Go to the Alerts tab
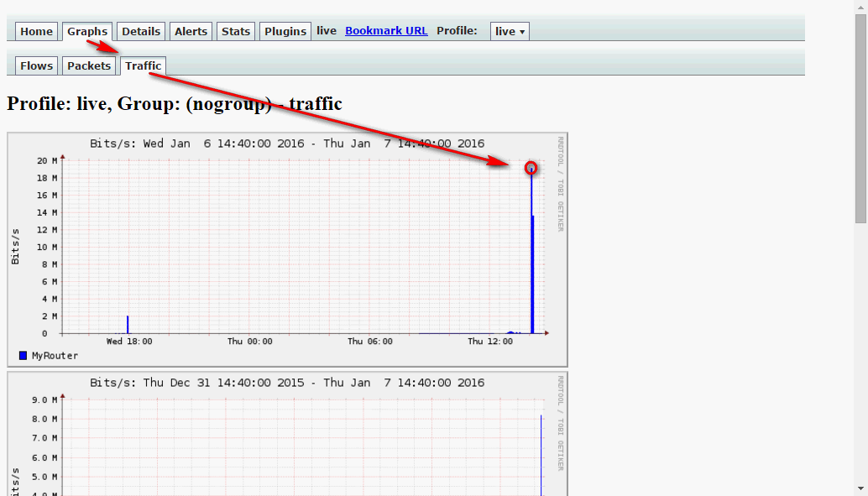868x496 pixels. 191,32
